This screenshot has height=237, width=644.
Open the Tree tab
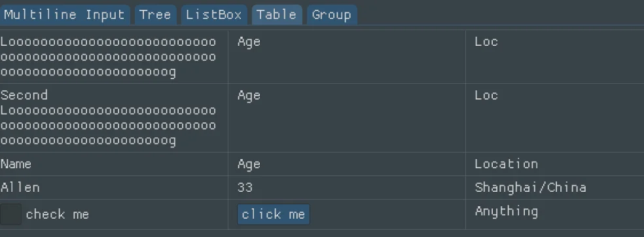click(x=155, y=15)
